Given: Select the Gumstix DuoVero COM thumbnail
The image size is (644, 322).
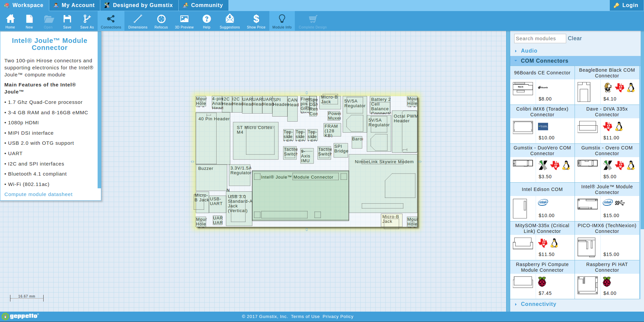Looking at the screenshot, I should 523,163.
